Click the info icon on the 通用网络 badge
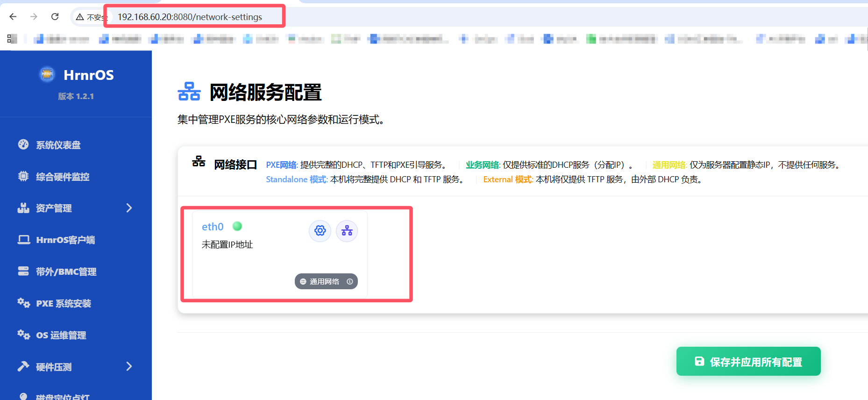 [350, 281]
